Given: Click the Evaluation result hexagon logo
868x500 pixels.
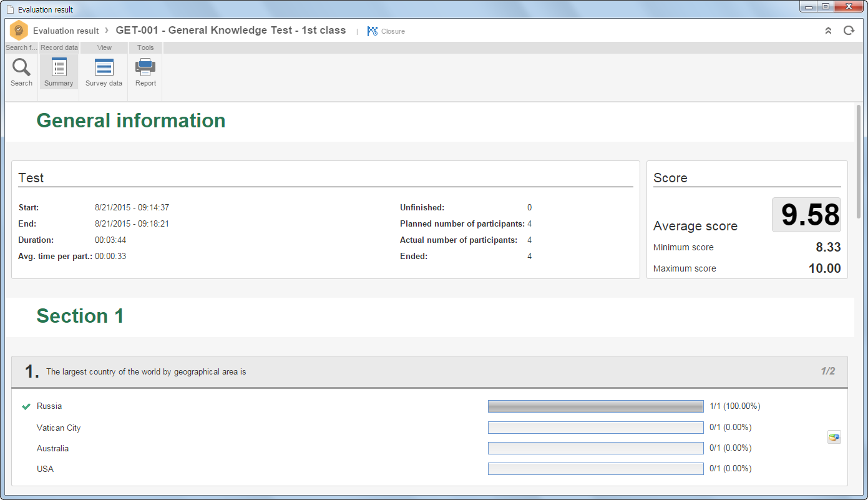Looking at the screenshot, I should (19, 30).
